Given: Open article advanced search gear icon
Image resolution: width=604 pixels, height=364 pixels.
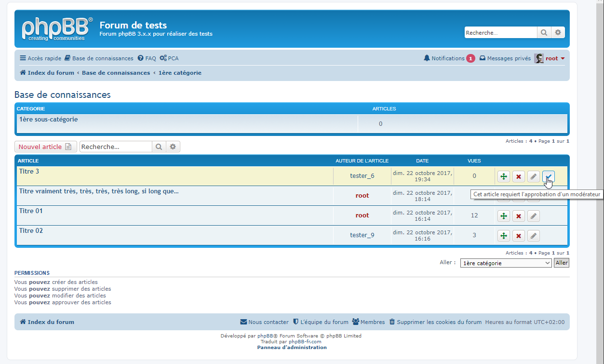Looking at the screenshot, I should click(x=173, y=147).
